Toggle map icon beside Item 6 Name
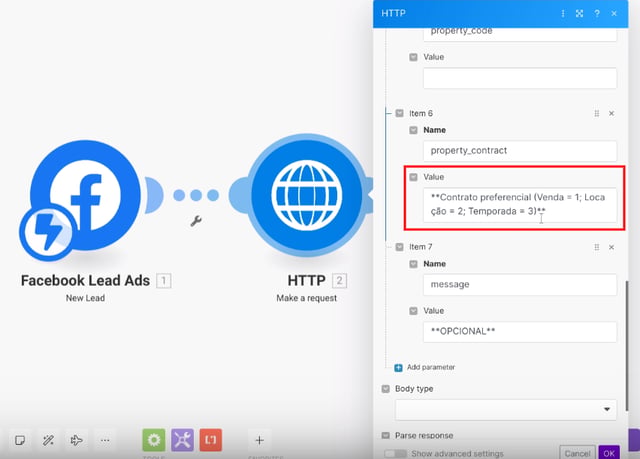The height and width of the screenshot is (459, 640). click(413, 130)
